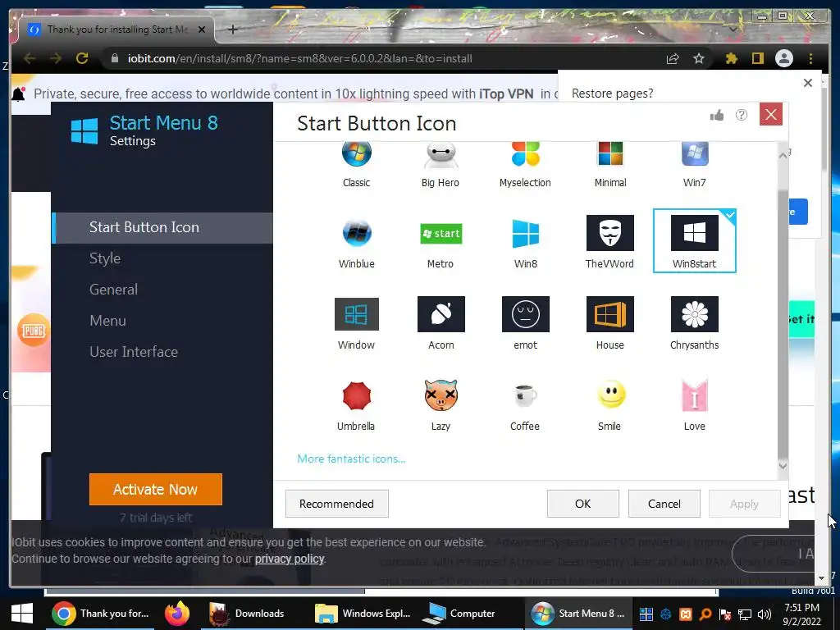Open the More fantastic icons link
This screenshot has height=630, width=840.
click(351, 459)
